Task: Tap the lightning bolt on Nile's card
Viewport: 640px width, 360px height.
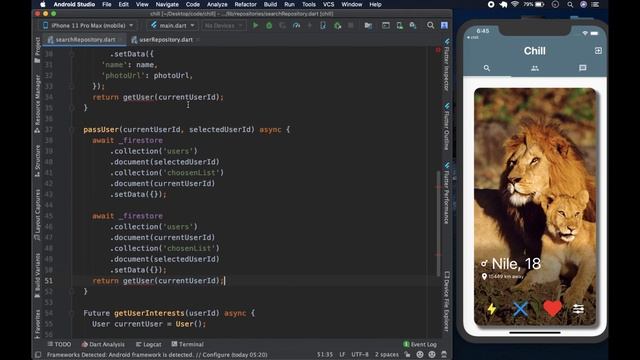Action: tap(492, 309)
